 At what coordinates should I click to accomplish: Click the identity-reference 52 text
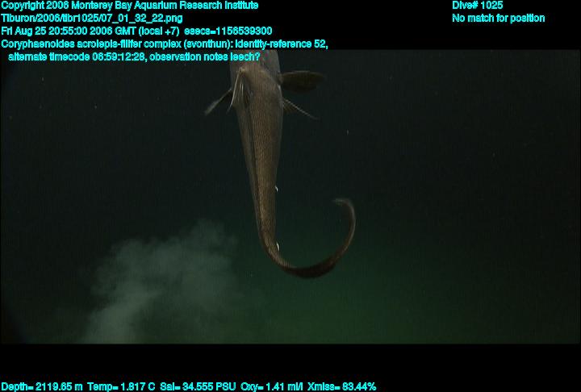click(281, 44)
